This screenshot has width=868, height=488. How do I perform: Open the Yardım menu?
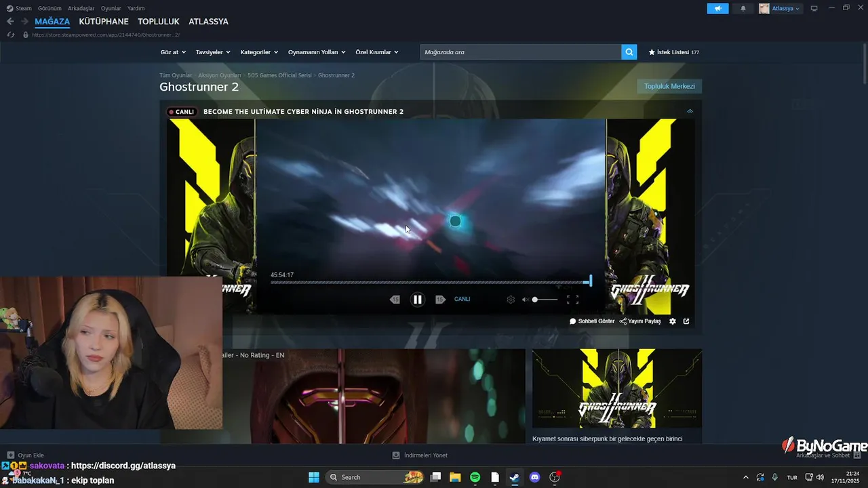136,8
